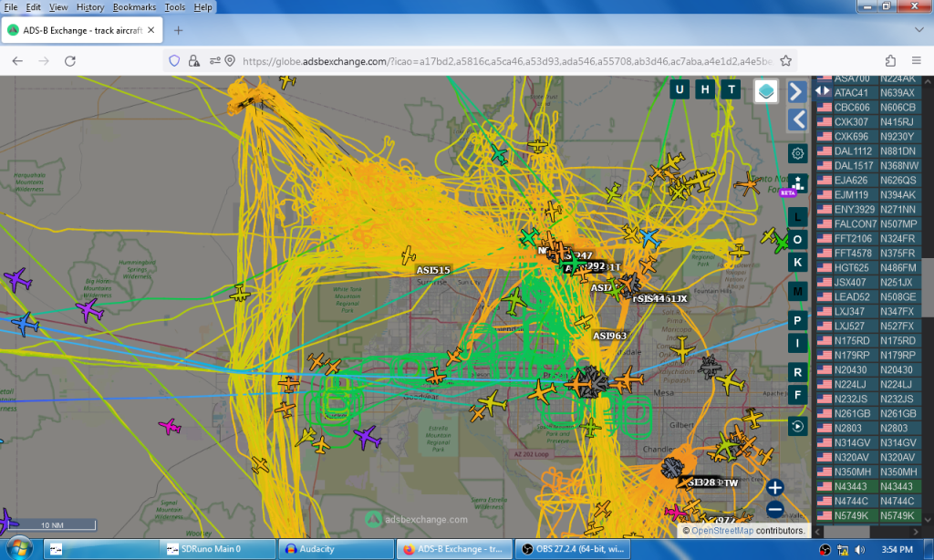Click the sidebar width toggle arrows

(x=823, y=91)
